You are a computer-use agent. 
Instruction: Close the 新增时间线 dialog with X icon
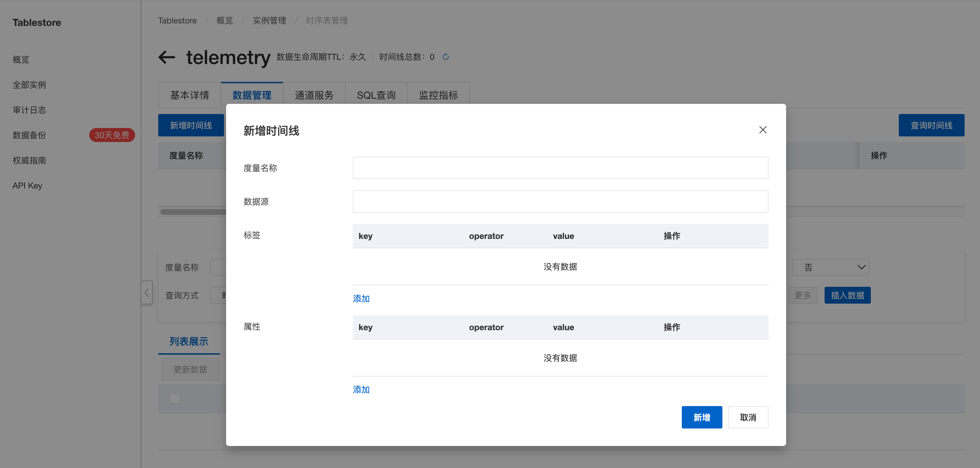(x=762, y=130)
